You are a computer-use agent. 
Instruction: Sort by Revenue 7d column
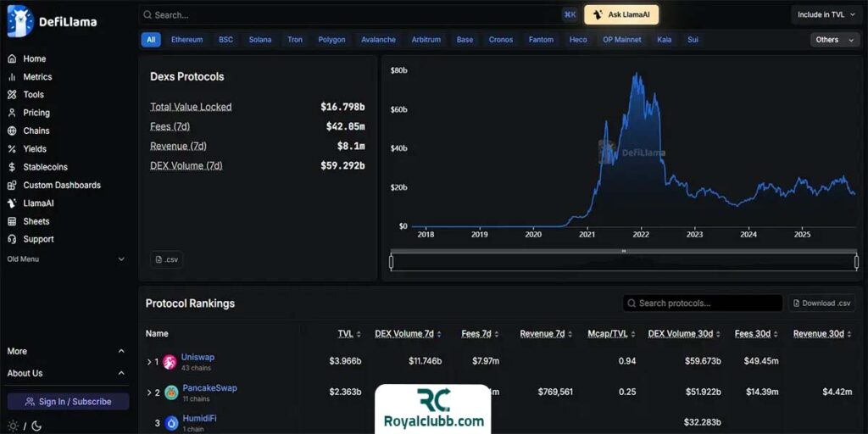pos(547,334)
